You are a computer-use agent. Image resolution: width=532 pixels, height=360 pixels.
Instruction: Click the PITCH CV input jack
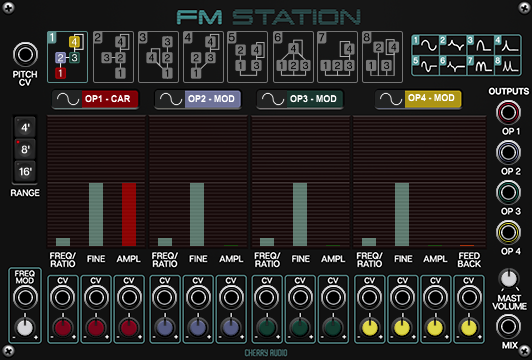(x=25, y=54)
